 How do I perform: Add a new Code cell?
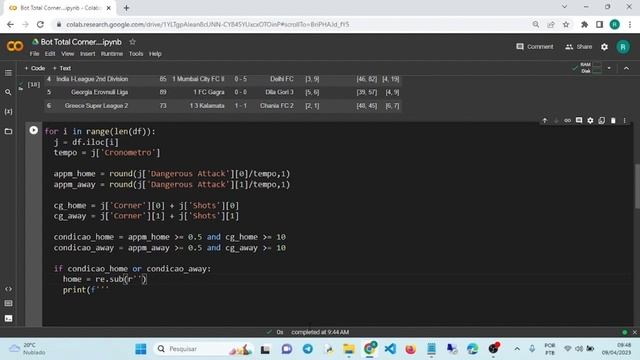pos(35,68)
